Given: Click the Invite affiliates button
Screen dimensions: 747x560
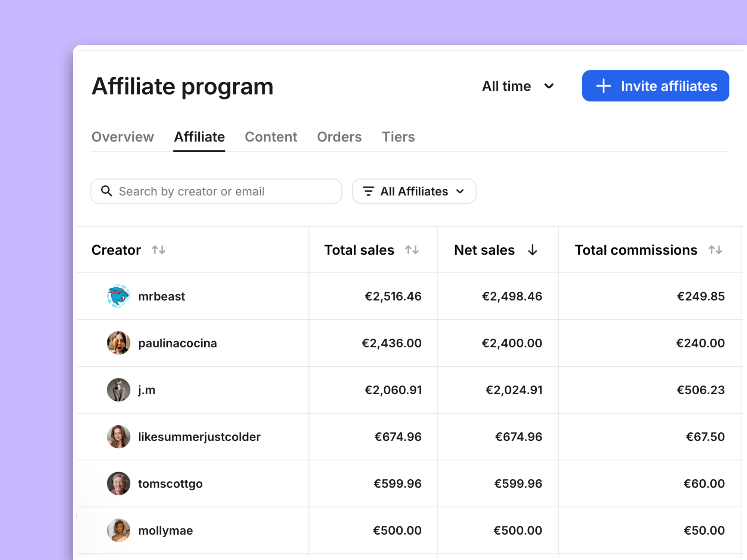Looking at the screenshot, I should click(x=655, y=86).
